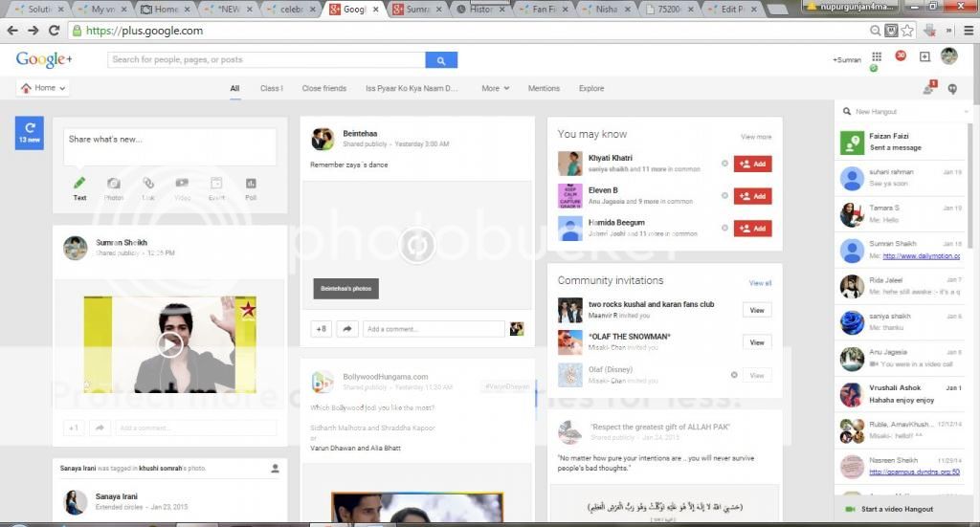Click the share arrow on Beintehaa's post
Screen dimensions: 980x527
[x=347, y=329]
